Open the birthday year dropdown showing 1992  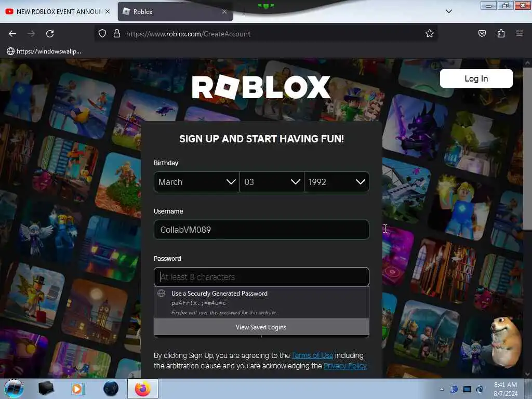(x=337, y=182)
